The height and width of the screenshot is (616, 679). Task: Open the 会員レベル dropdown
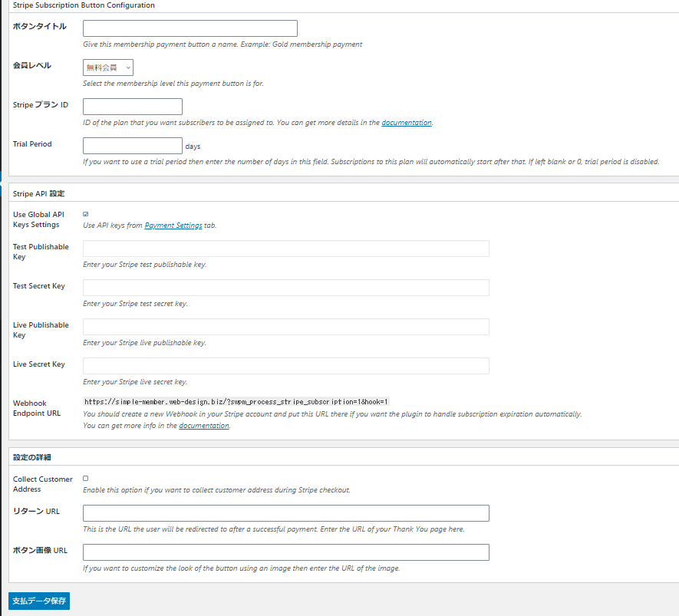(108, 68)
